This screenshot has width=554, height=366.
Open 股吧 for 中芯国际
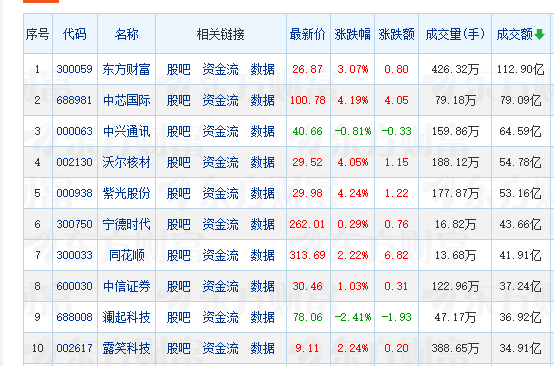pos(178,100)
